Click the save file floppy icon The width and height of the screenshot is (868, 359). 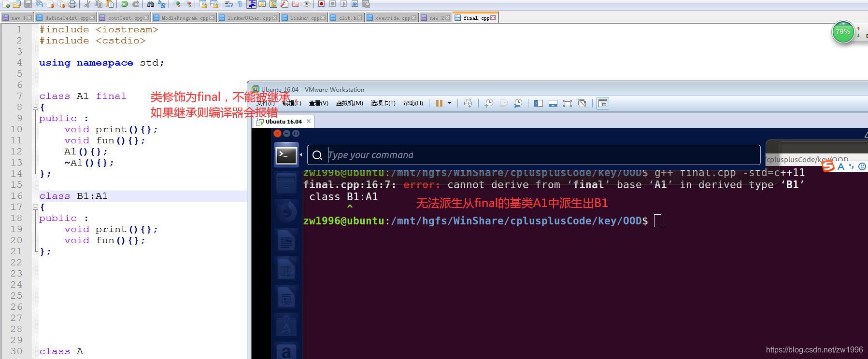(x=28, y=4)
